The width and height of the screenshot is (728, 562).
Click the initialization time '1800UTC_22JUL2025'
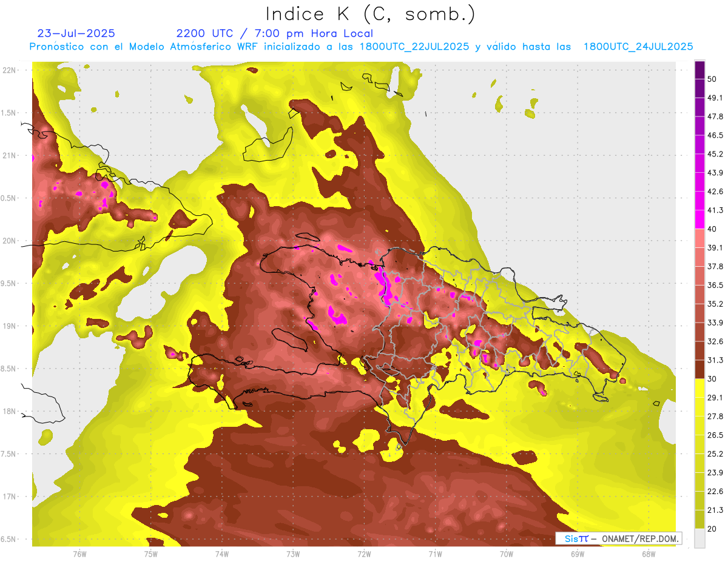coord(414,47)
